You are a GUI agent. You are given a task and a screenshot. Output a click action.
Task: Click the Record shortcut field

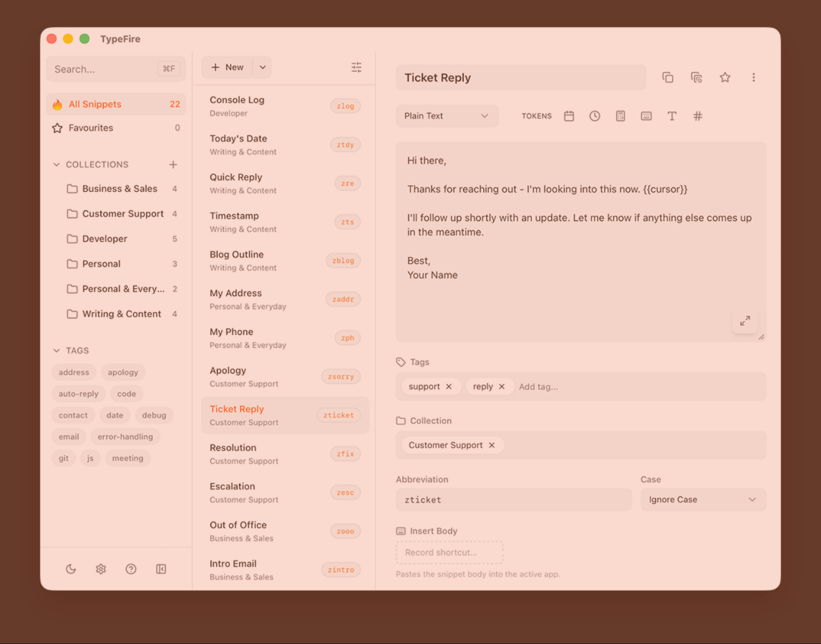(449, 553)
